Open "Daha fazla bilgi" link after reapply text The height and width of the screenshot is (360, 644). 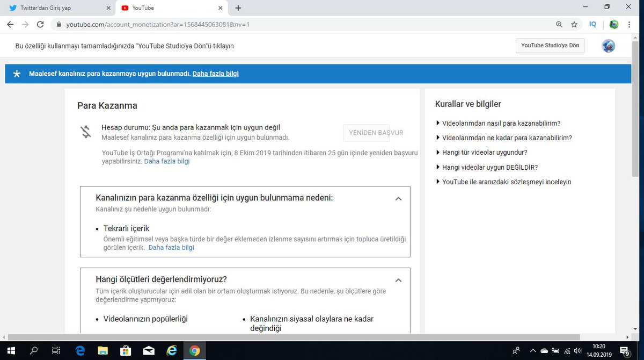coord(167,161)
